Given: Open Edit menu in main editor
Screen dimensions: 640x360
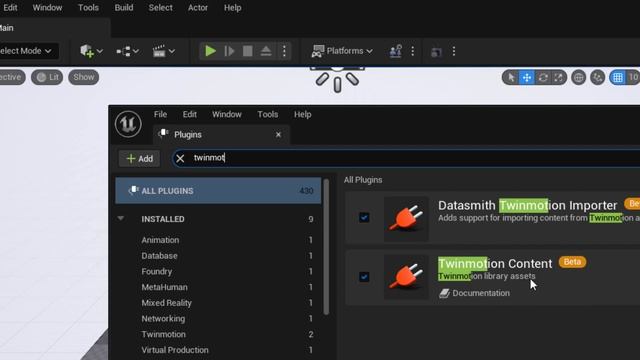Looking at the screenshot, I should click(x=10, y=8).
